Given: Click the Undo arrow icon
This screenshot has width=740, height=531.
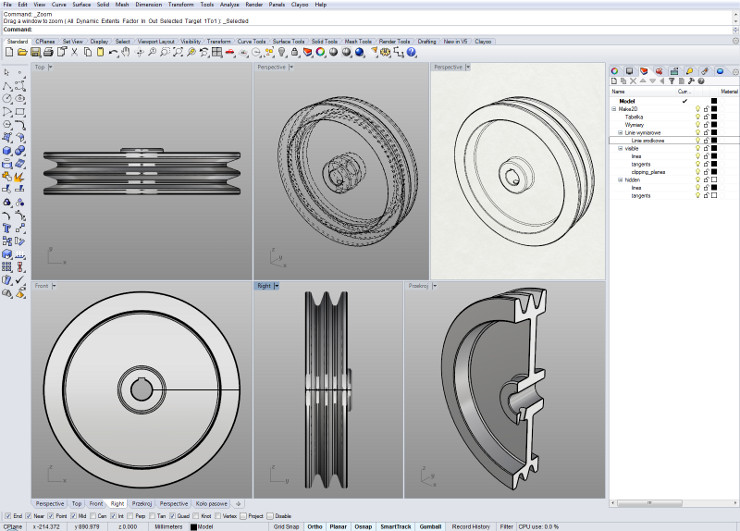Looking at the screenshot, I should (x=113, y=52).
